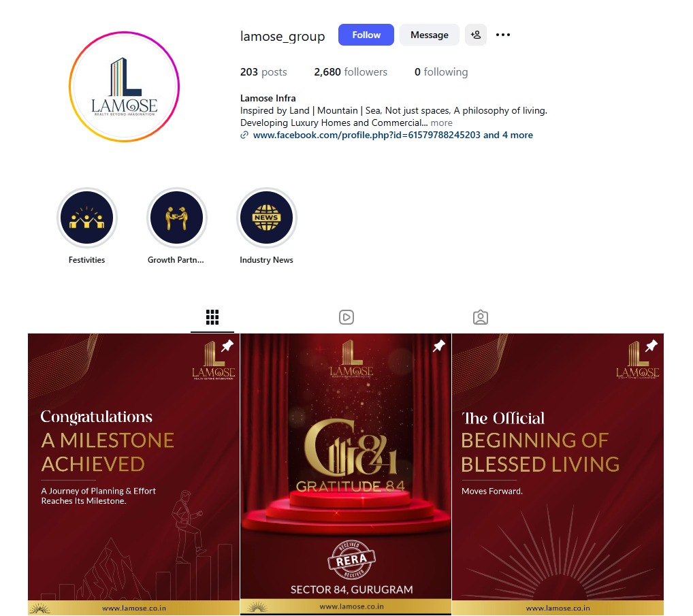Open the Gratitude 84 pinned post
The width and height of the screenshot is (693, 616).
(x=346, y=474)
